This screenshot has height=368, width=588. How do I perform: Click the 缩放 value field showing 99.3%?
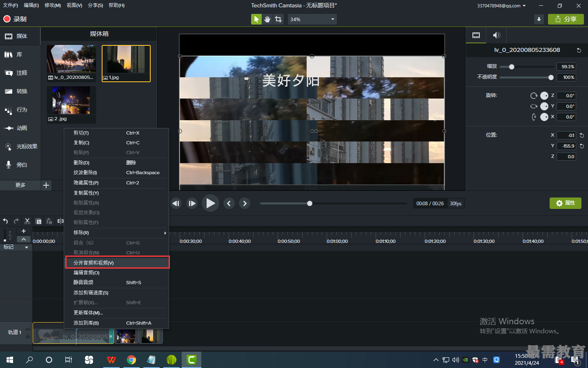[x=566, y=67]
